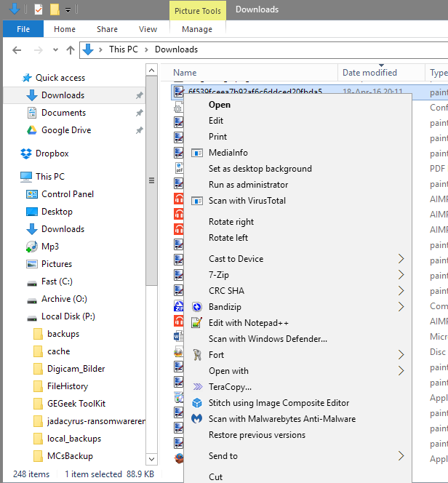Click the Back navigation arrow
The height and width of the screenshot is (483, 448).
(x=17, y=50)
